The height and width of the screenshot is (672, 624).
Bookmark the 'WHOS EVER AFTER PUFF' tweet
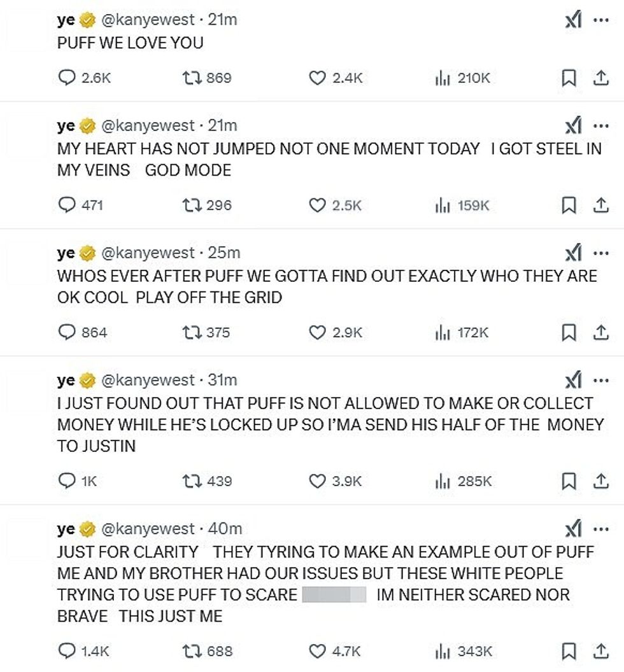click(x=569, y=332)
